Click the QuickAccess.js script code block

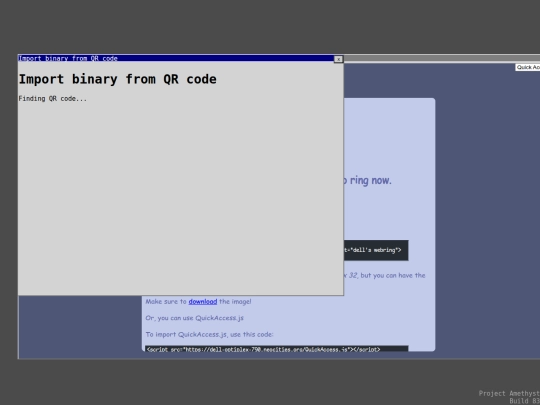pyautogui.click(x=277, y=349)
